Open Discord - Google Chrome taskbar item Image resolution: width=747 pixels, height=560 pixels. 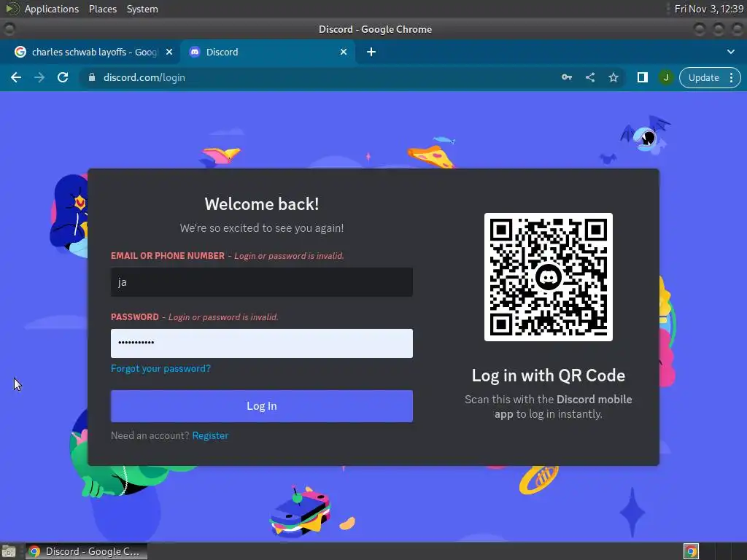coord(86,551)
